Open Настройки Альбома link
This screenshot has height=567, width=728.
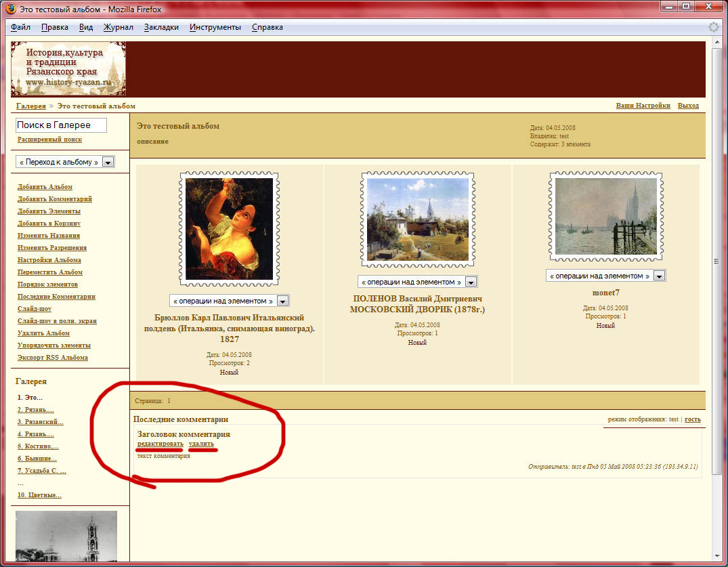[49, 260]
